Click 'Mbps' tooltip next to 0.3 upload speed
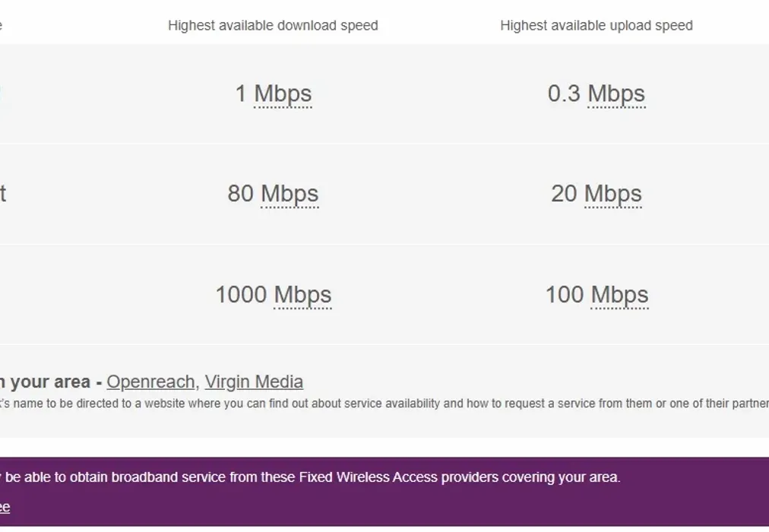 click(617, 93)
